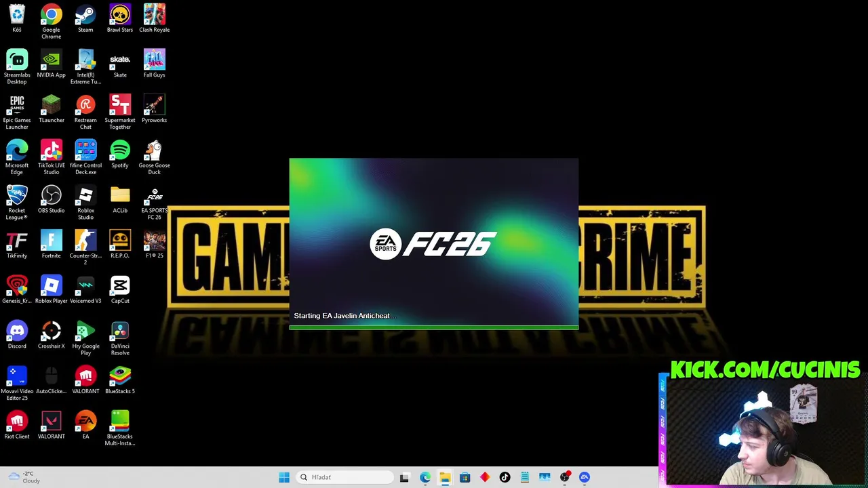Image resolution: width=868 pixels, height=488 pixels.
Task: Open Microsoft Store from the taskbar
Action: click(x=465, y=477)
